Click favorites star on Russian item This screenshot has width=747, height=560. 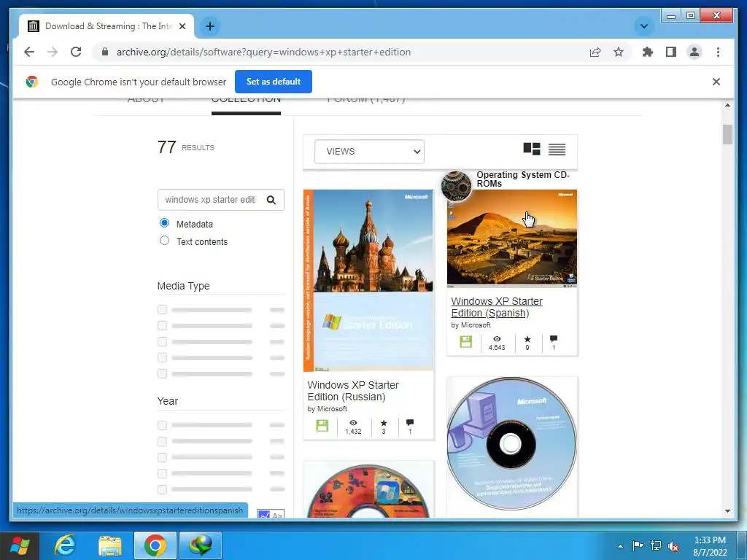(384, 423)
